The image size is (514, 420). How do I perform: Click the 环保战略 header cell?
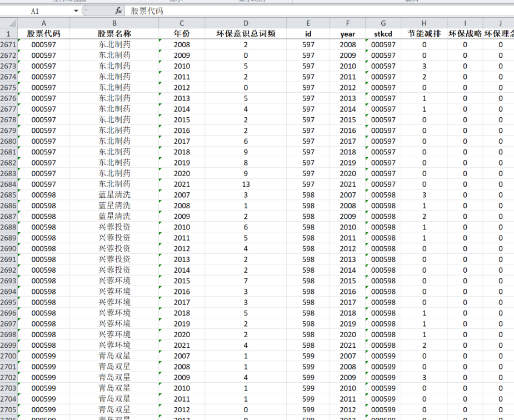465,34
